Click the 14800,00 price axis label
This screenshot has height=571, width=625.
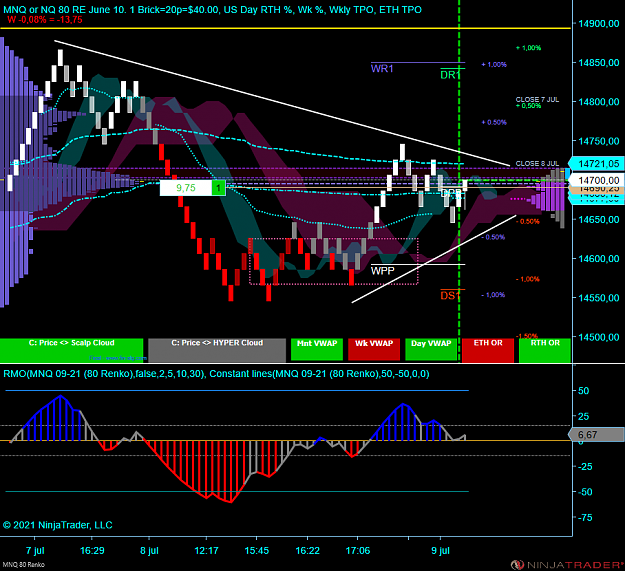(599, 102)
